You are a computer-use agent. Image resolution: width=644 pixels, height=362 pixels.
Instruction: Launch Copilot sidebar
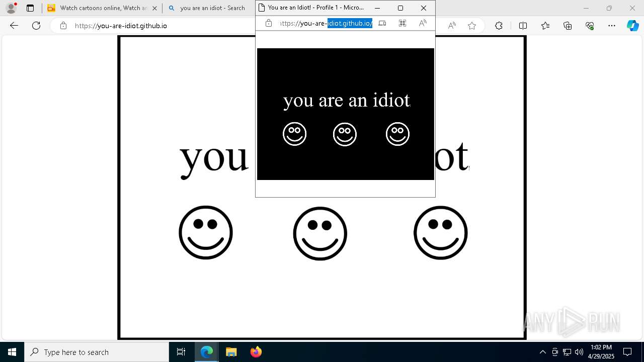tap(632, 26)
